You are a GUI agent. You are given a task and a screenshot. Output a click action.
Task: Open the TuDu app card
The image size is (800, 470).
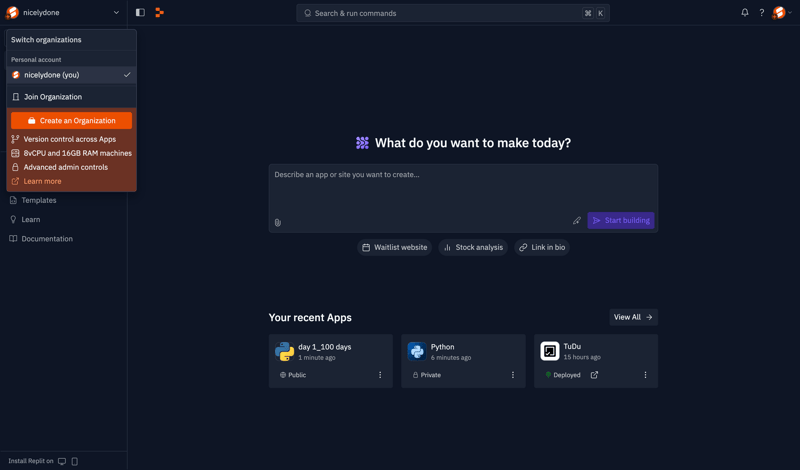coord(596,361)
